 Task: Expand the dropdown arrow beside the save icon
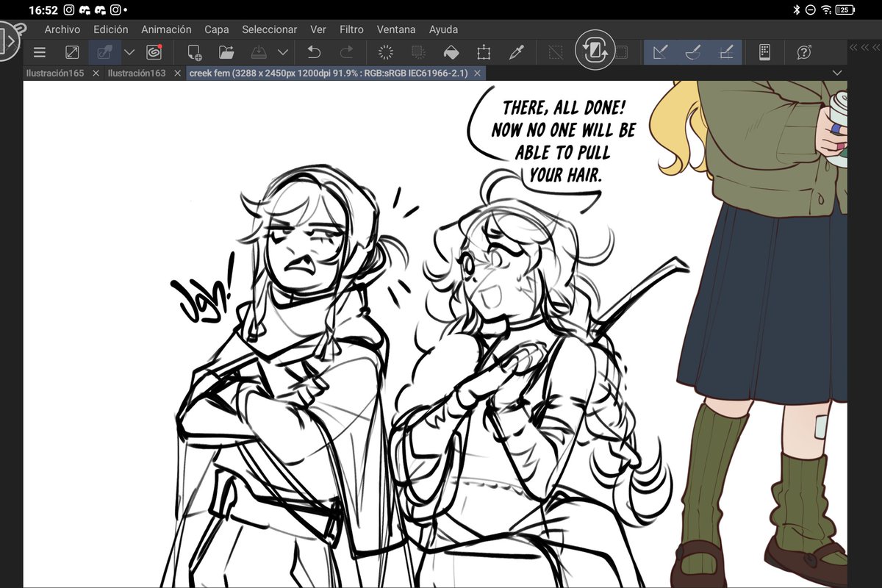(x=283, y=52)
